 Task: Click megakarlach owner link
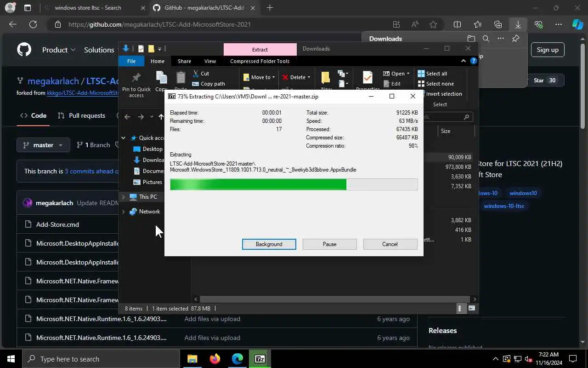pos(53,81)
